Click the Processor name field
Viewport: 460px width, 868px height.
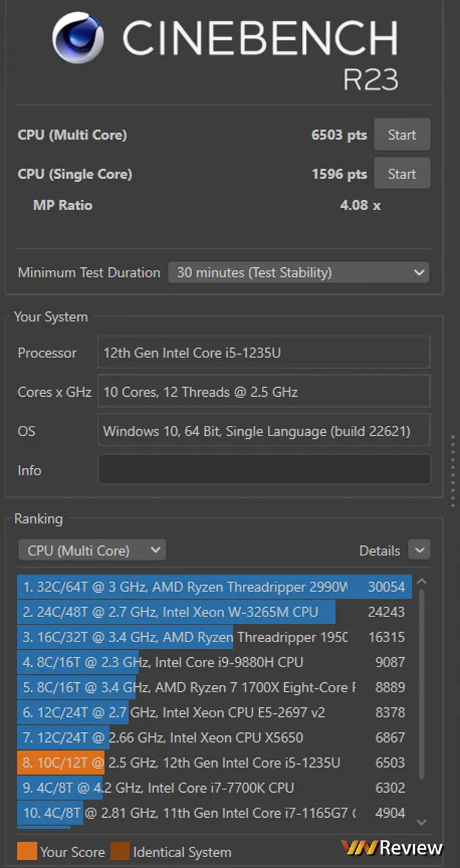point(264,353)
